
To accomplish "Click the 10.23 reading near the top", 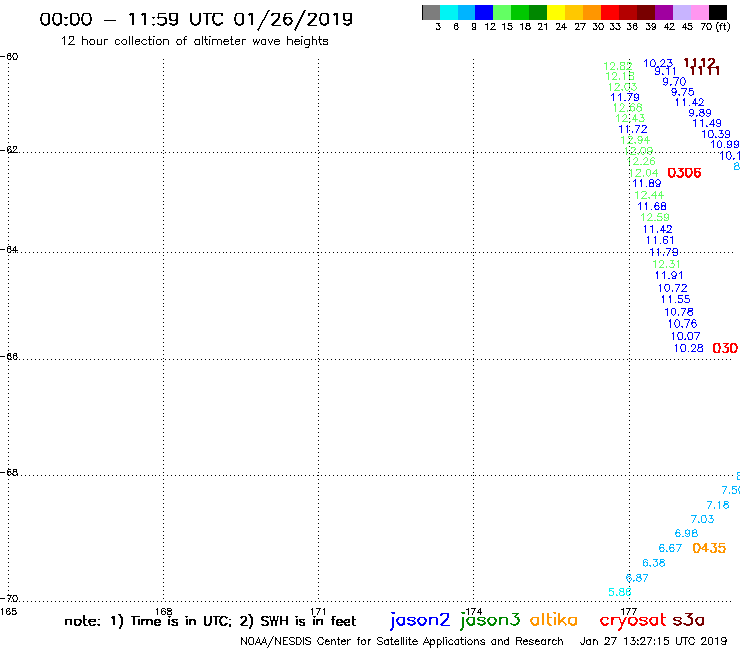I will pyautogui.click(x=658, y=63).
